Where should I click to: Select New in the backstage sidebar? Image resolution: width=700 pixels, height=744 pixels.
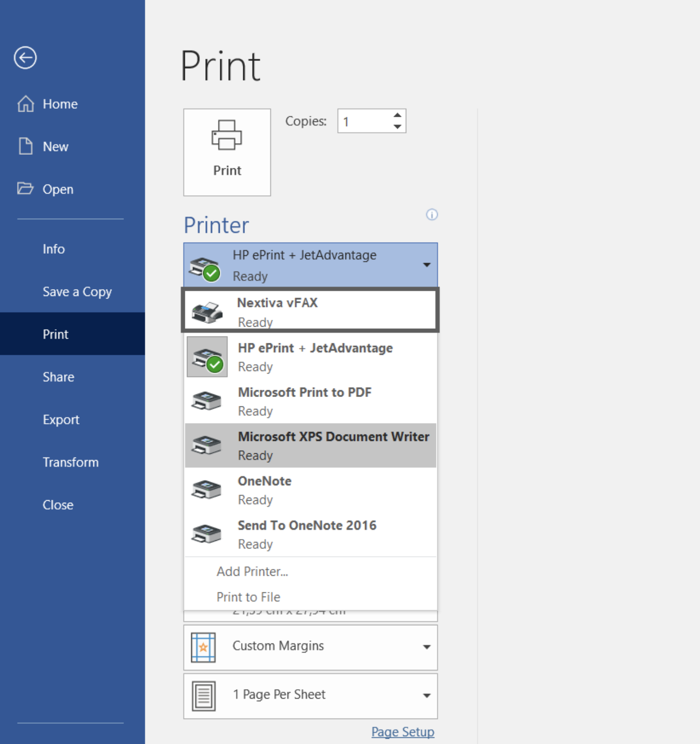[72, 146]
